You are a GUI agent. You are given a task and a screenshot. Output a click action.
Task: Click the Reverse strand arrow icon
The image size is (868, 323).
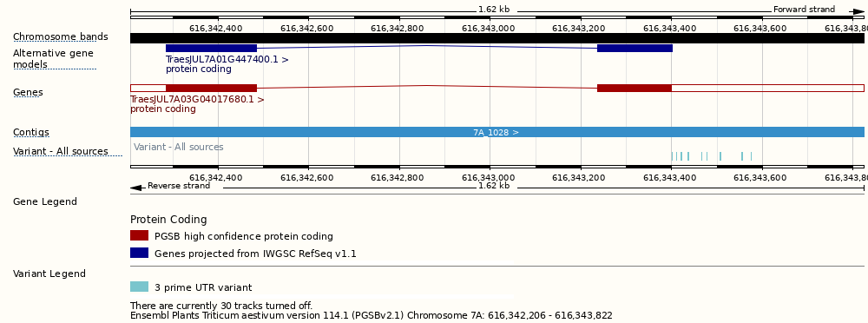tap(138, 188)
